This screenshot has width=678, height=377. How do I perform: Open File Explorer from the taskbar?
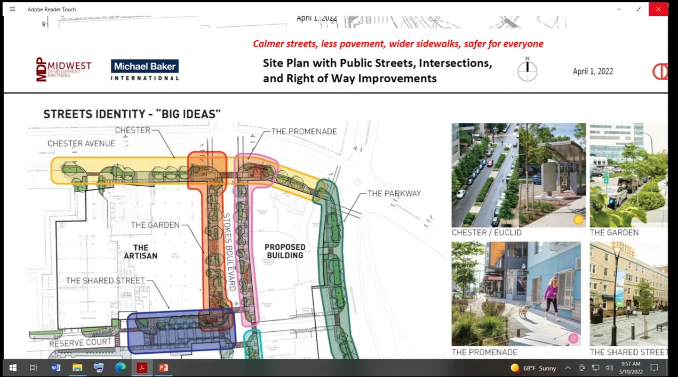click(x=77, y=368)
